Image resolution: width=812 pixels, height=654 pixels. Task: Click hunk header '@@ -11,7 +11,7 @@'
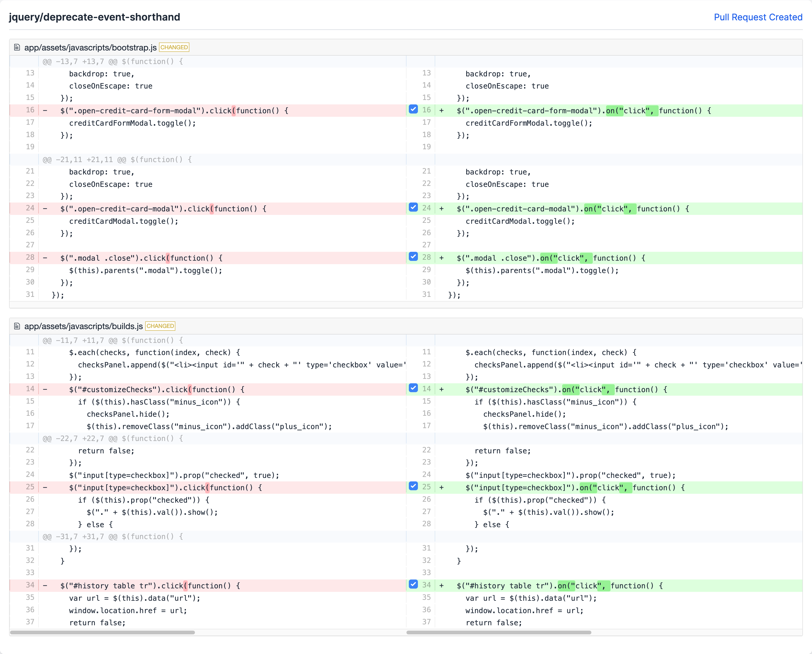click(x=113, y=340)
